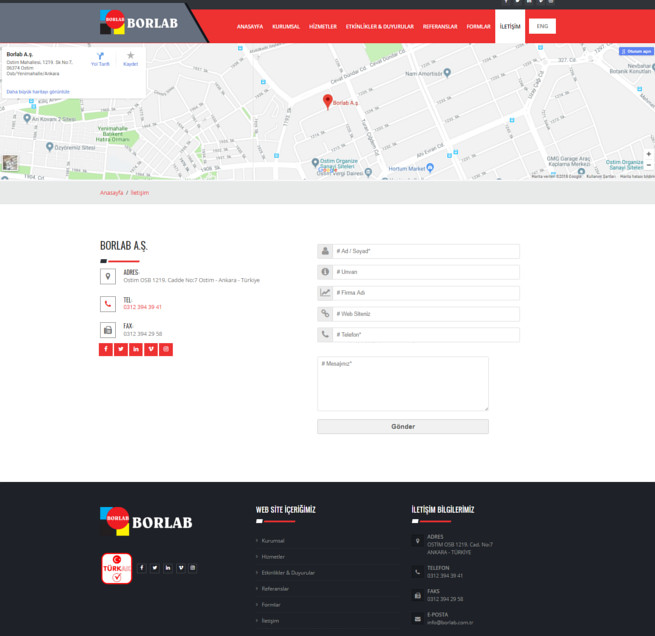Click the Facebook icon under BORLAB A.Ş. contact info
655x636 pixels.
point(106,349)
